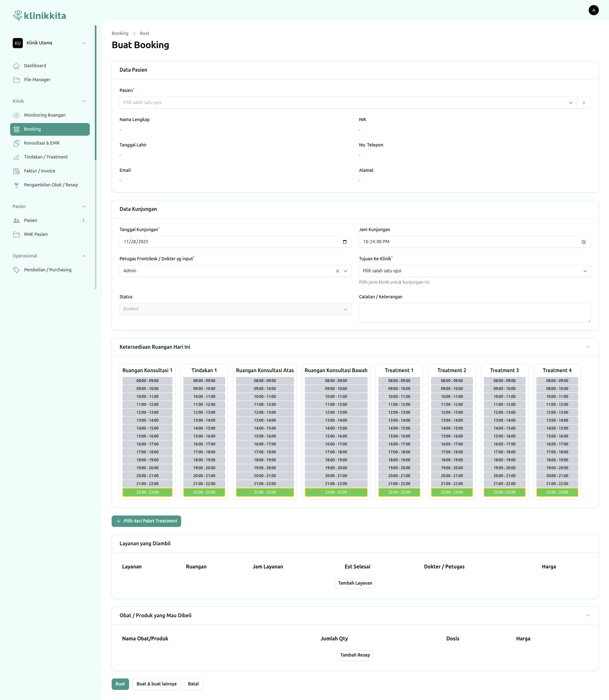Click into the Catatan / Keterangan textarea

(475, 313)
